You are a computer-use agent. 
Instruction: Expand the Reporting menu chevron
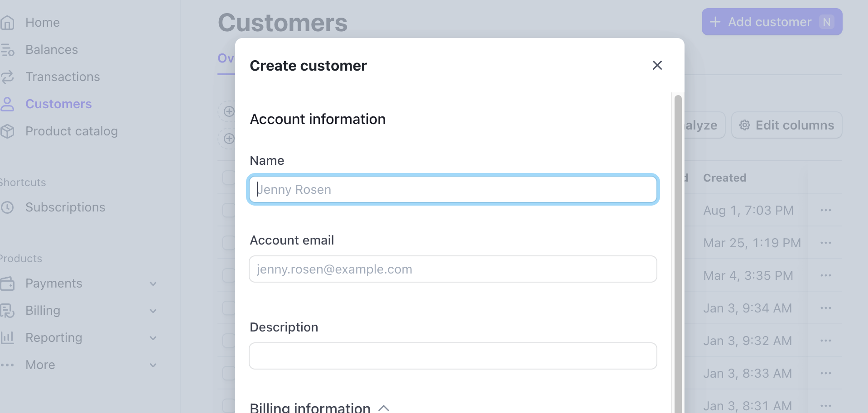coord(153,338)
